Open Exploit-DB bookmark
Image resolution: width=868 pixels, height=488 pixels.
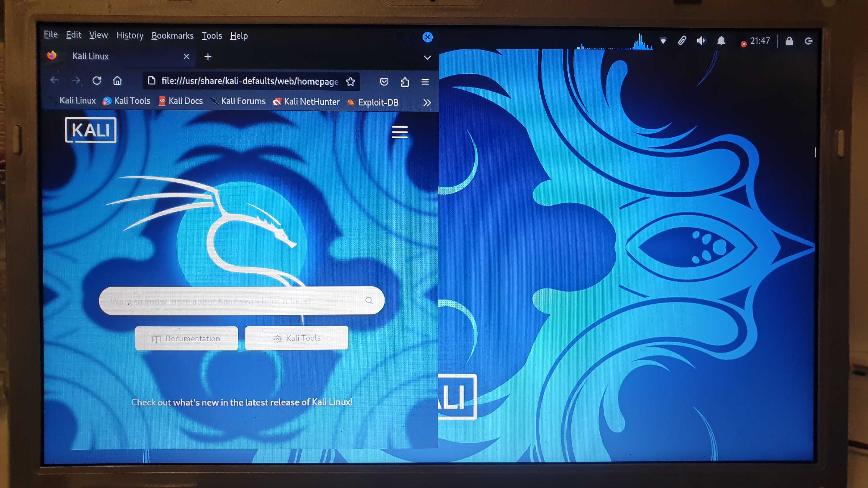(373, 102)
